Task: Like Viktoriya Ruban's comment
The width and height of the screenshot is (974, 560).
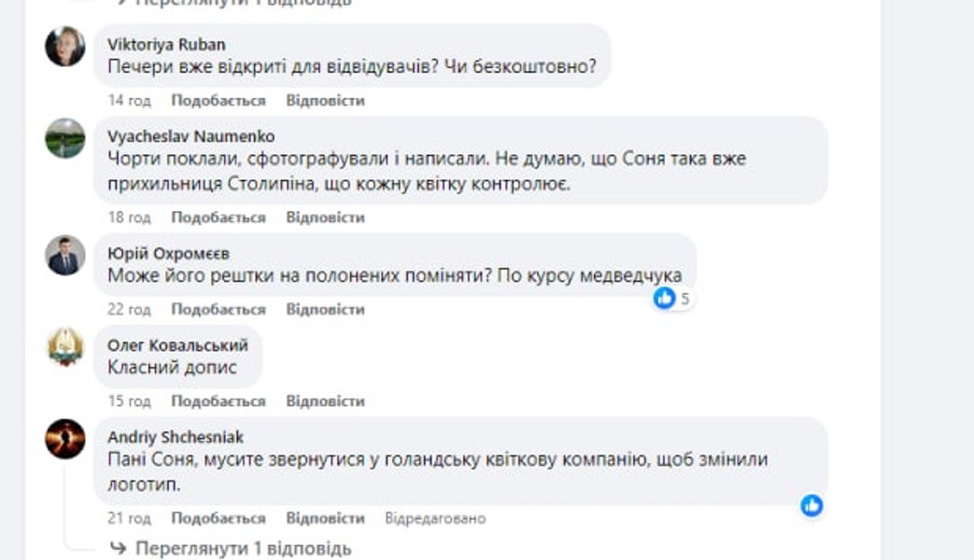Action: (x=219, y=100)
